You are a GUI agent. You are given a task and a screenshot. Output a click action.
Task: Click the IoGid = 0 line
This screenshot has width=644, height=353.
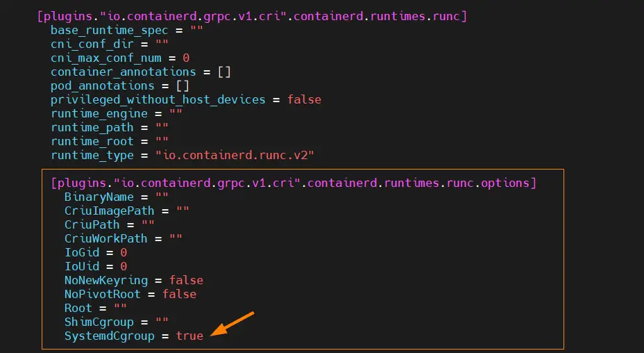pos(96,253)
